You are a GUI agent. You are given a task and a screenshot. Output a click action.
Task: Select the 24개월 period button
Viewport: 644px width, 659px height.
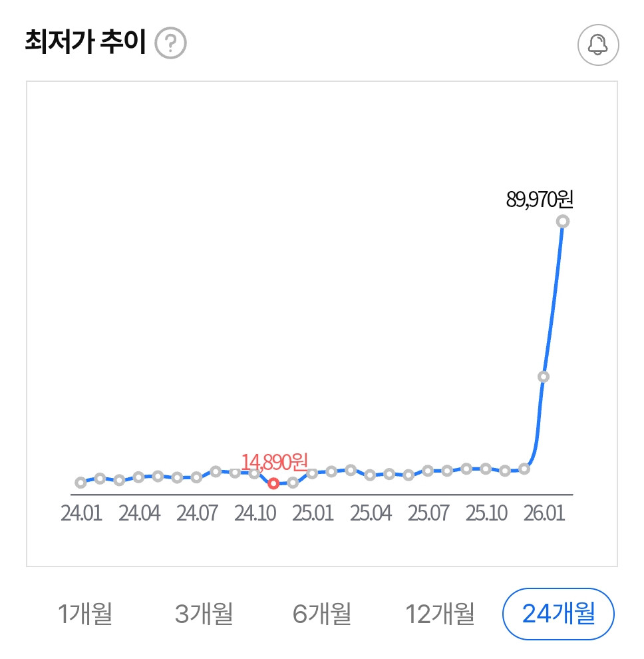pos(559,614)
